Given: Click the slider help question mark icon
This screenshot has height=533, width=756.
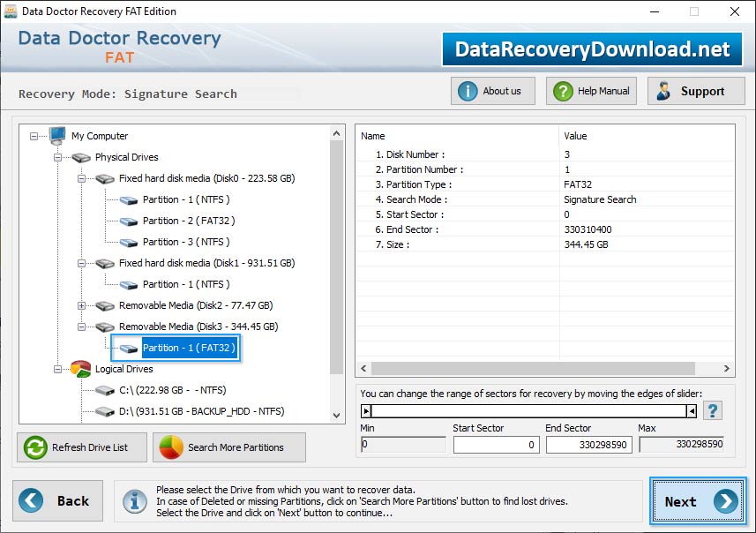Looking at the screenshot, I should 713,411.
